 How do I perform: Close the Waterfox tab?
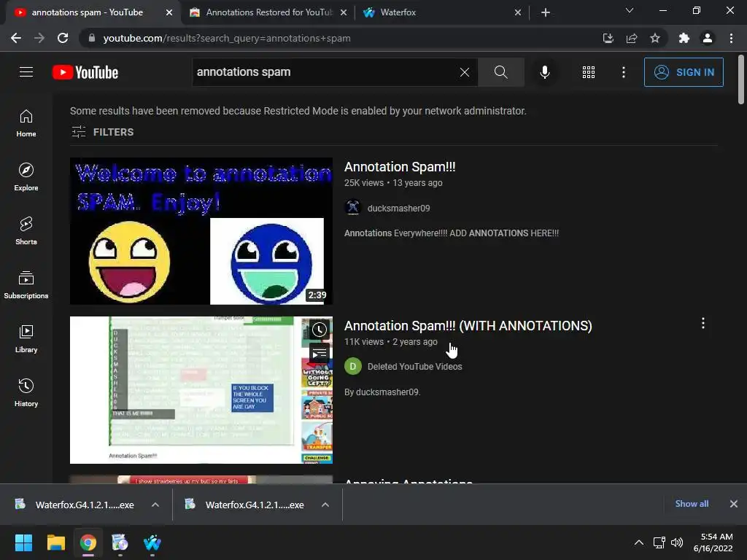(x=518, y=12)
